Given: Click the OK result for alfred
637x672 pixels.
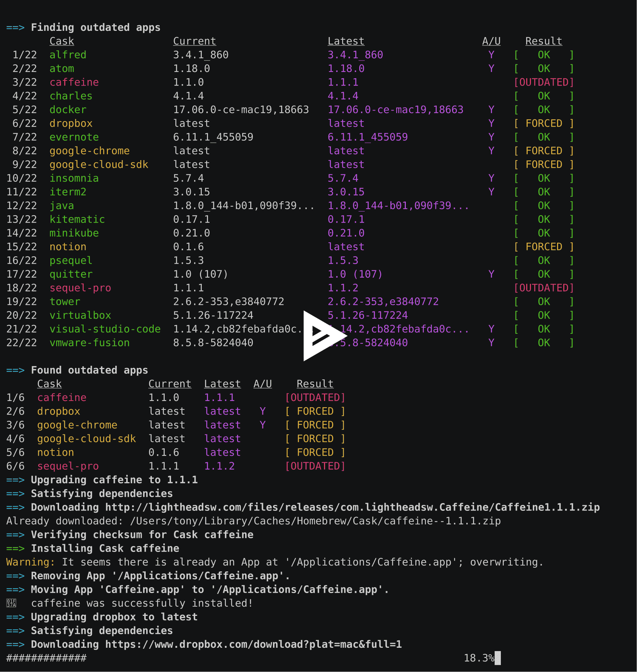Looking at the screenshot, I should [x=543, y=55].
